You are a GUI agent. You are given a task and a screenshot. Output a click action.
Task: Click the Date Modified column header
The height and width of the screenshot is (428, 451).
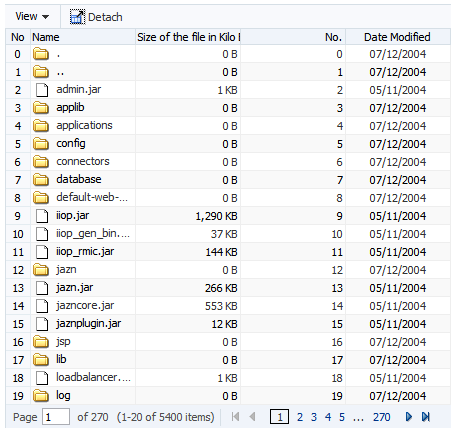click(x=397, y=37)
